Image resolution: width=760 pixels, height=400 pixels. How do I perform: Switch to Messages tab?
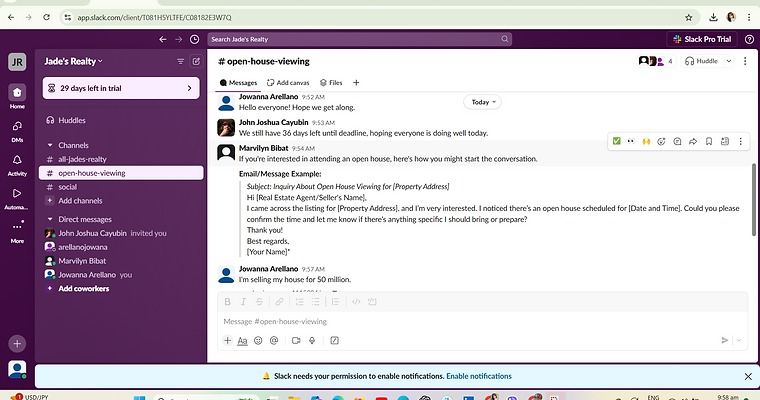[x=238, y=83]
